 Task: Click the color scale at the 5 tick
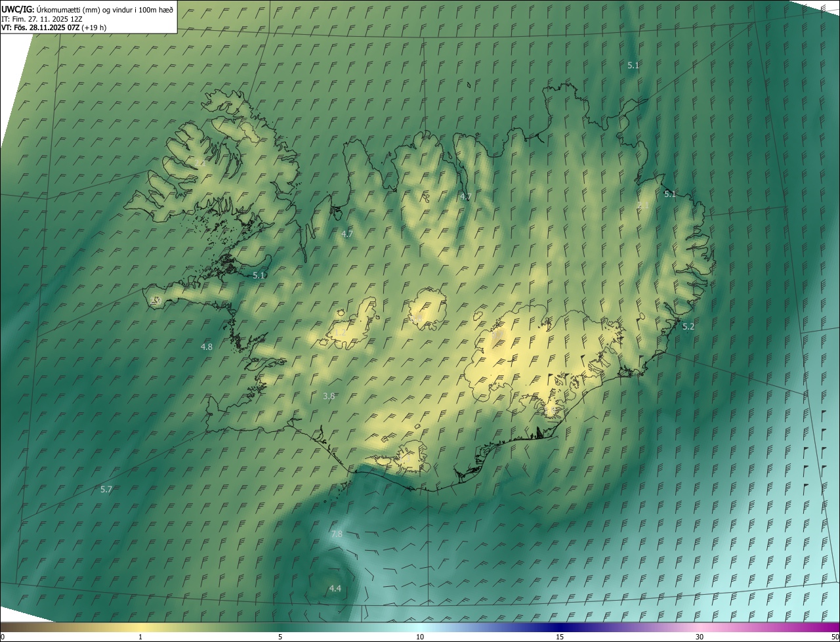280,637
